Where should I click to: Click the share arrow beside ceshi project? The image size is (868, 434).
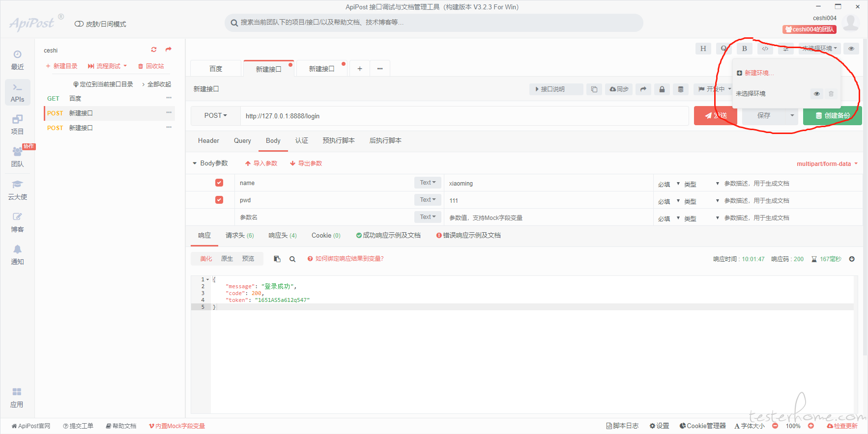[x=169, y=50]
